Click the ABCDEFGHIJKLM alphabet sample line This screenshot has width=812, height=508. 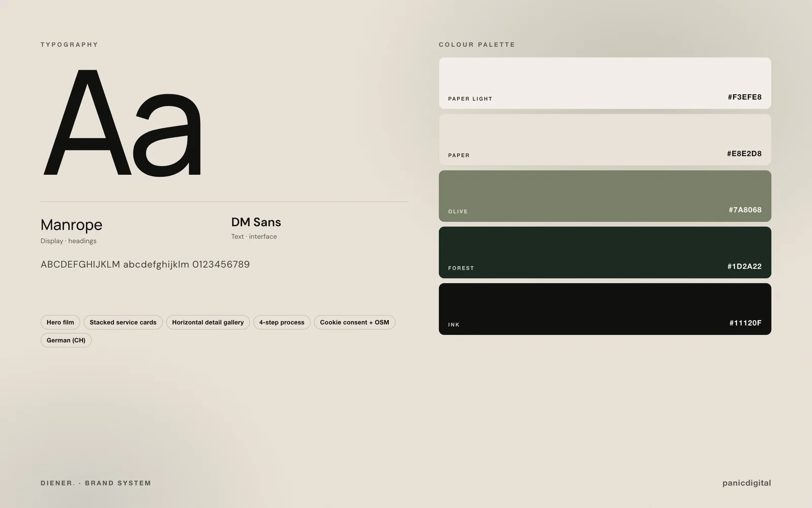[145, 264]
